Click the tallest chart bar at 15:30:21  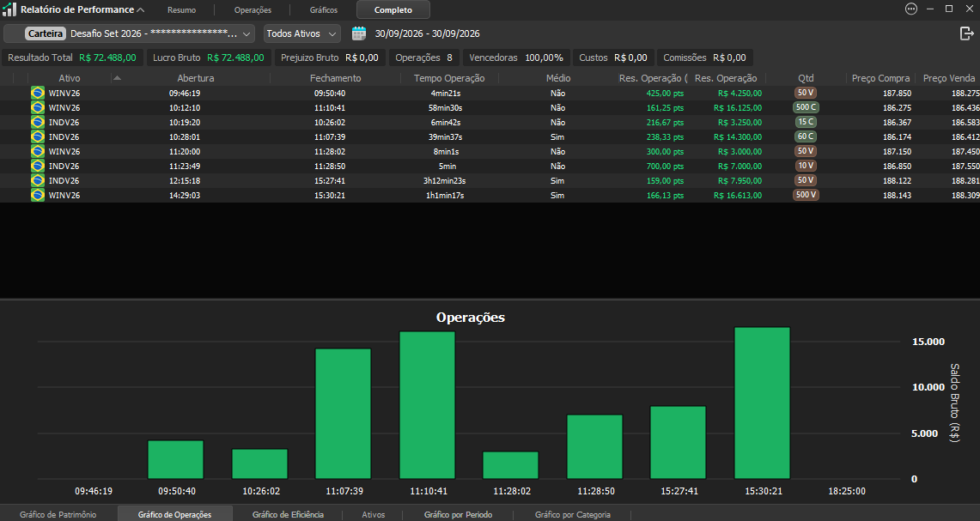click(763, 403)
